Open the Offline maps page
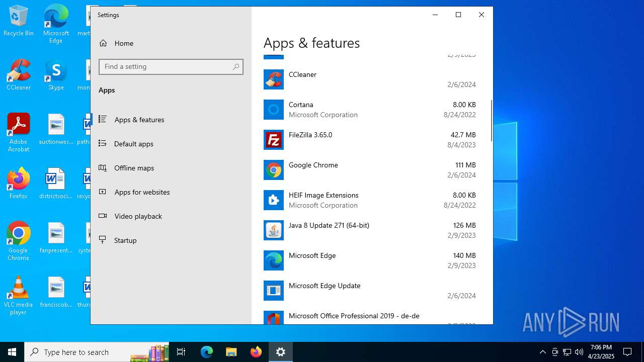644x362 pixels. (x=171, y=168)
